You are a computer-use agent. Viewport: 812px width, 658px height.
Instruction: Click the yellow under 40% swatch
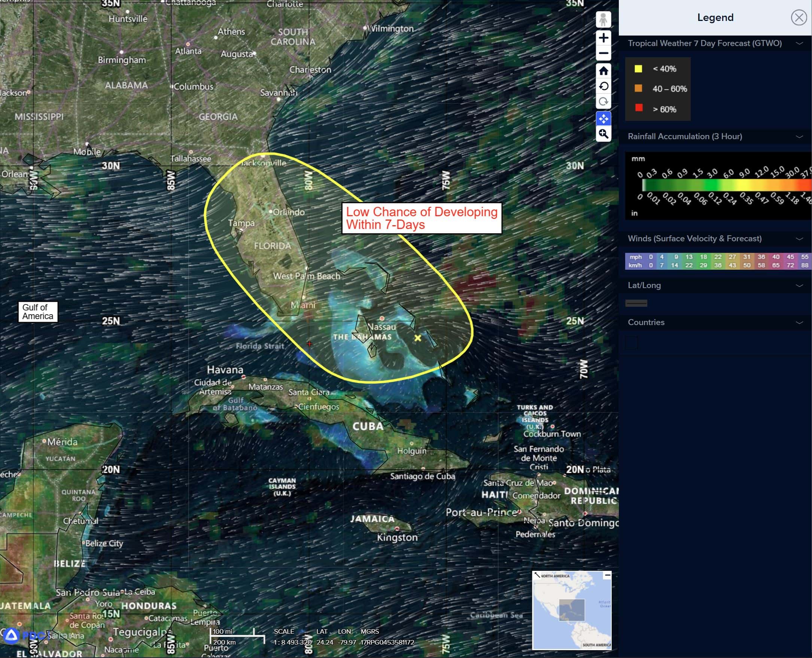click(638, 68)
